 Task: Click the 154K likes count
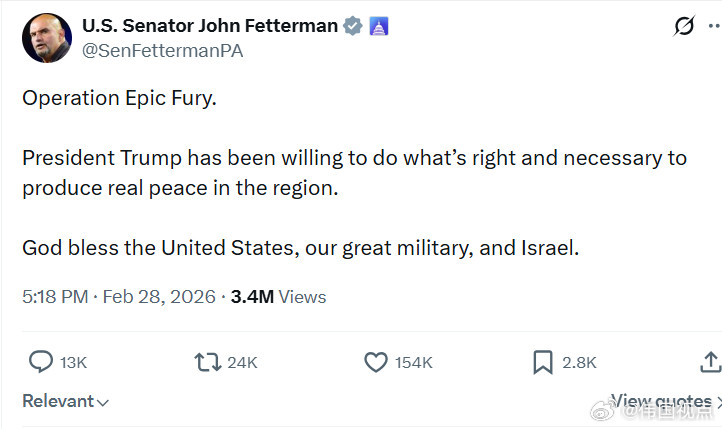[413, 362]
